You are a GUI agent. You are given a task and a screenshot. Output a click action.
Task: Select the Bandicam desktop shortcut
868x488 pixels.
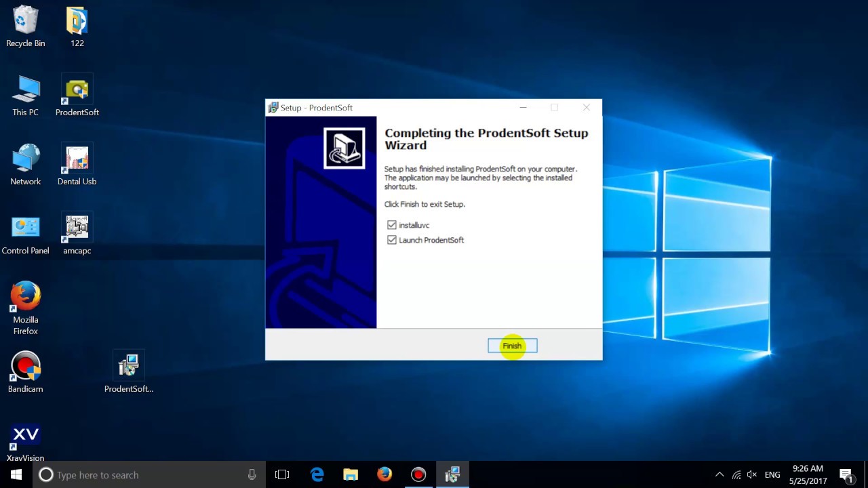coord(26,373)
